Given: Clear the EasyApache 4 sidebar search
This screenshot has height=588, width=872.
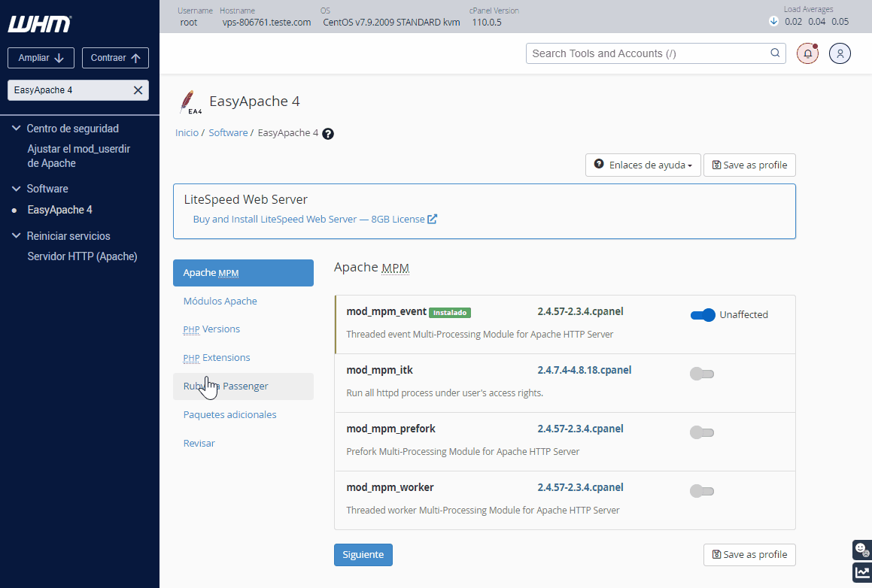Looking at the screenshot, I should point(138,90).
